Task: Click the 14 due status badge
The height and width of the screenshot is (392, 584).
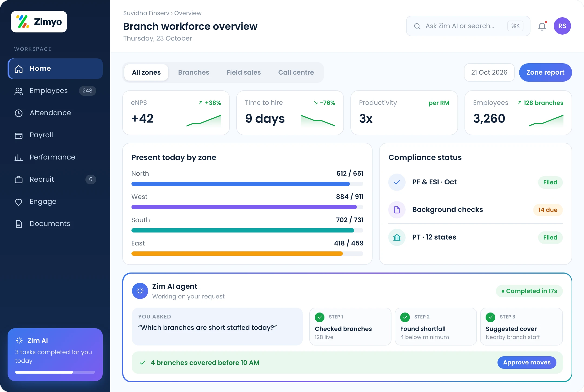Action: [548, 210]
